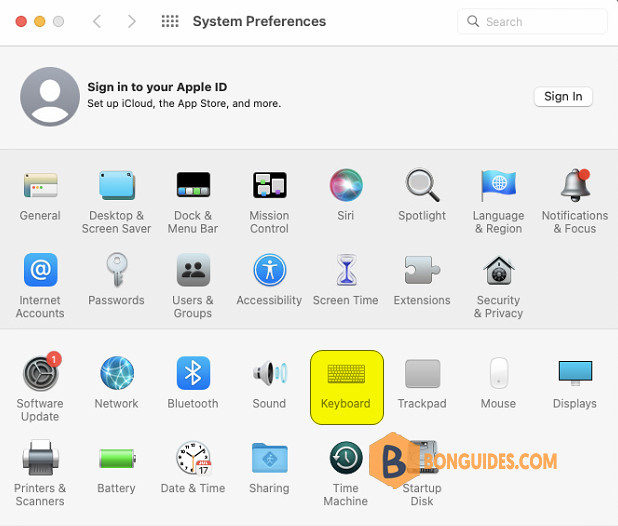Open Dock & Menu Bar settings
This screenshot has height=526, width=618.
[193, 202]
